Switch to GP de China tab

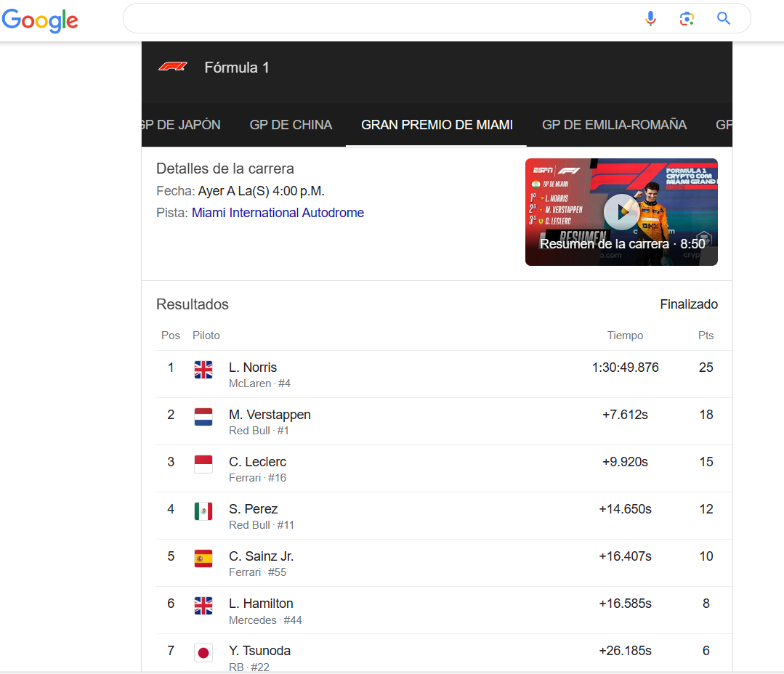(x=291, y=125)
